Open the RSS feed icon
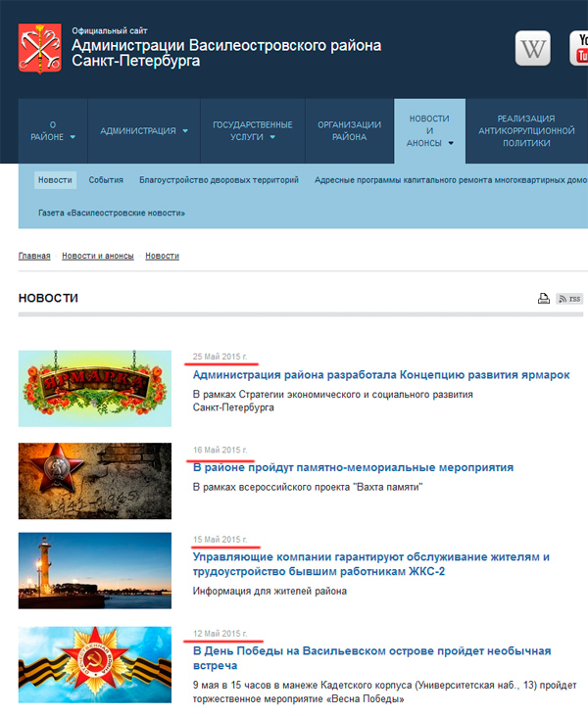Image resolution: width=588 pixels, height=716 pixels. point(568,299)
